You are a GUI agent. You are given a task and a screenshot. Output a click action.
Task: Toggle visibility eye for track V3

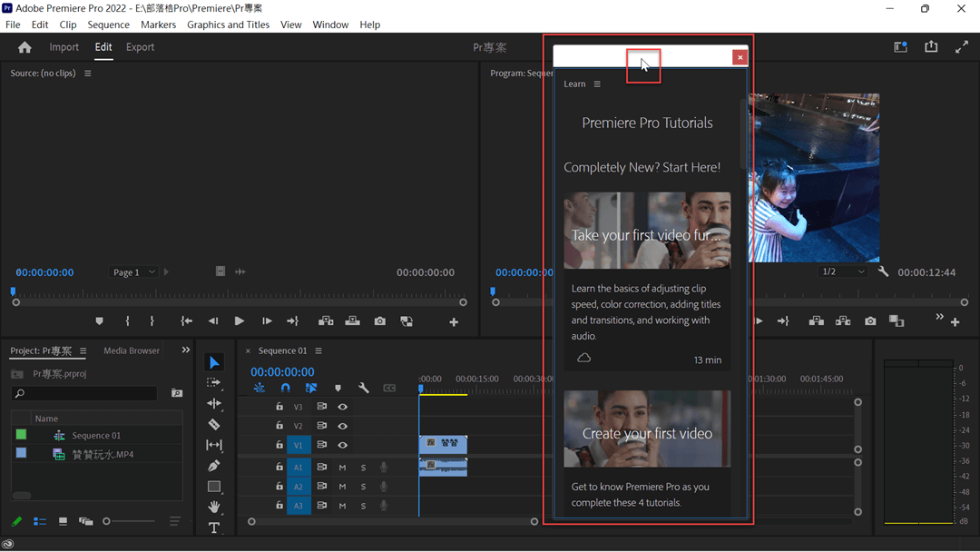(x=342, y=407)
